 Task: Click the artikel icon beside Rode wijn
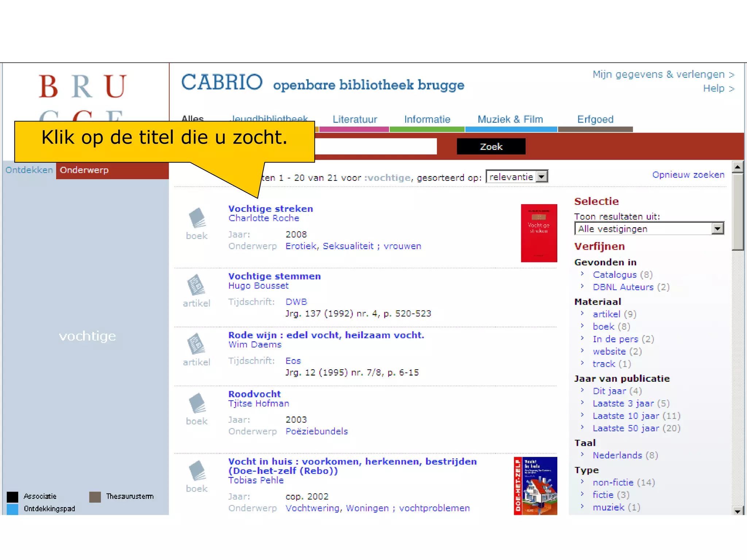pyautogui.click(x=196, y=344)
